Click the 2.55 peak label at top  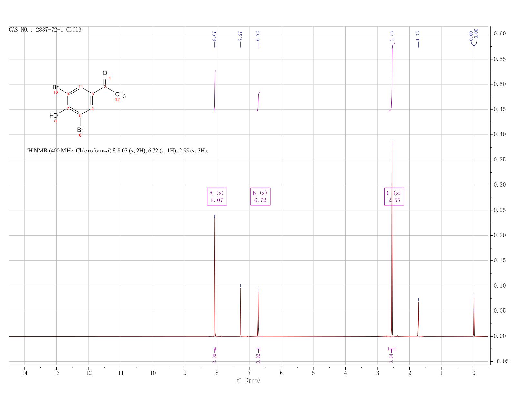tap(392, 36)
